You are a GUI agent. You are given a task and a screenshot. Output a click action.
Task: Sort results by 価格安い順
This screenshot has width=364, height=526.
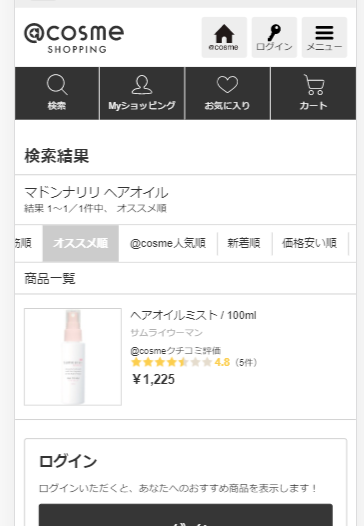[x=310, y=243]
